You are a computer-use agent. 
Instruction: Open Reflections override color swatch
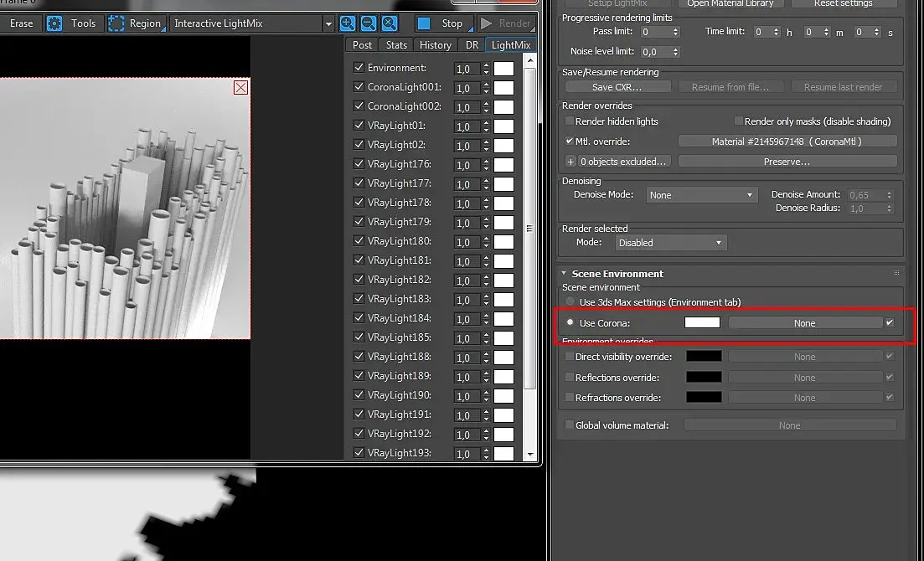pyautogui.click(x=704, y=377)
